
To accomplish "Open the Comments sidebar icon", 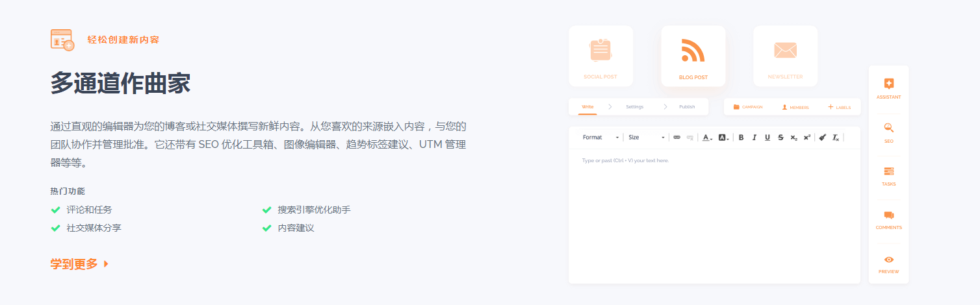I will [888, 215].
